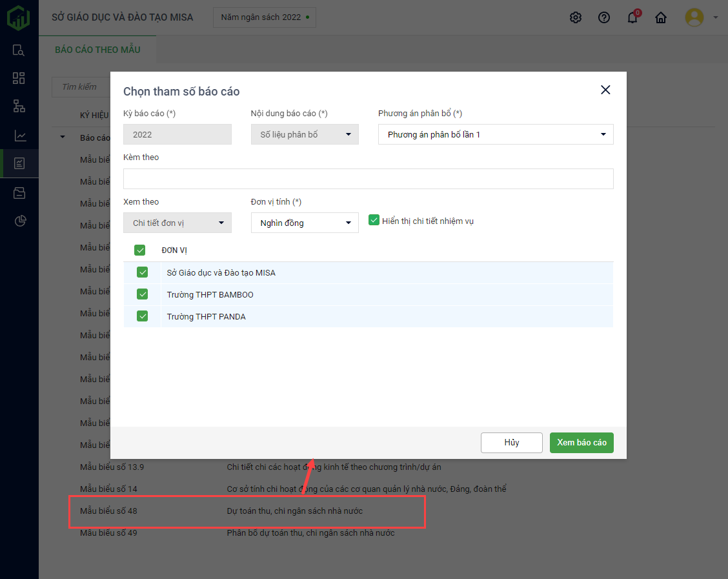The image size is (728, 579).
Task: Open the Đơn vị tính dropdown
Action: coord(305,223)
